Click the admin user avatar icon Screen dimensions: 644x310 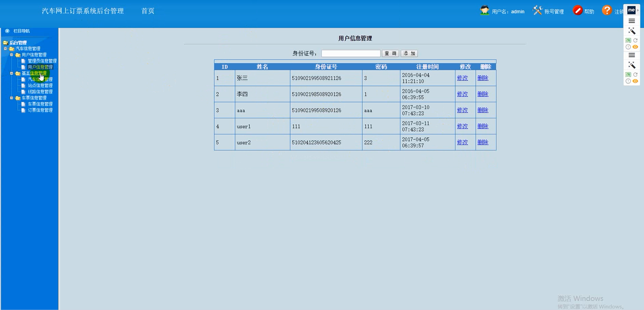pos(484,10)
